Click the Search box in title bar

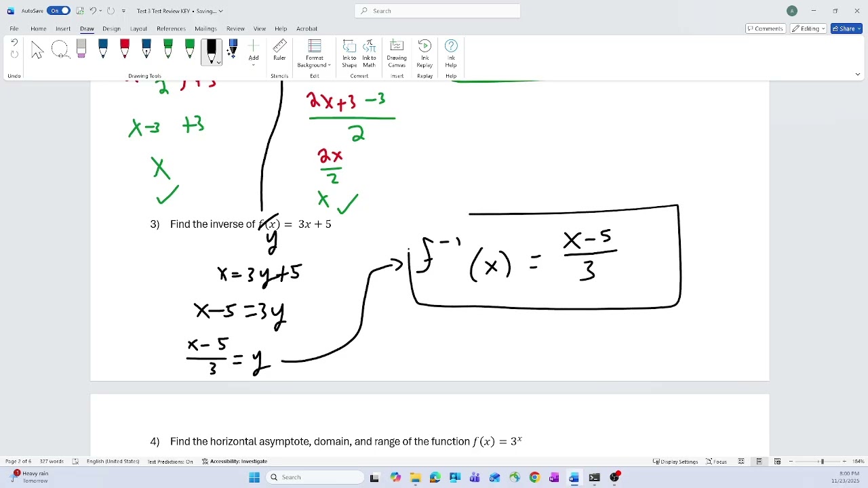(437, 11)
